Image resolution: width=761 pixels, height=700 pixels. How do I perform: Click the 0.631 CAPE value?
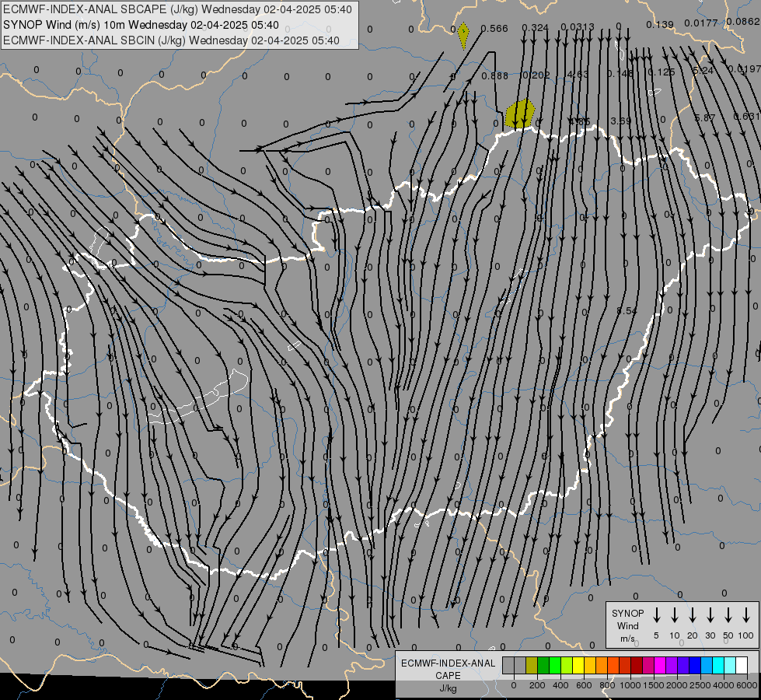(746, 116)
